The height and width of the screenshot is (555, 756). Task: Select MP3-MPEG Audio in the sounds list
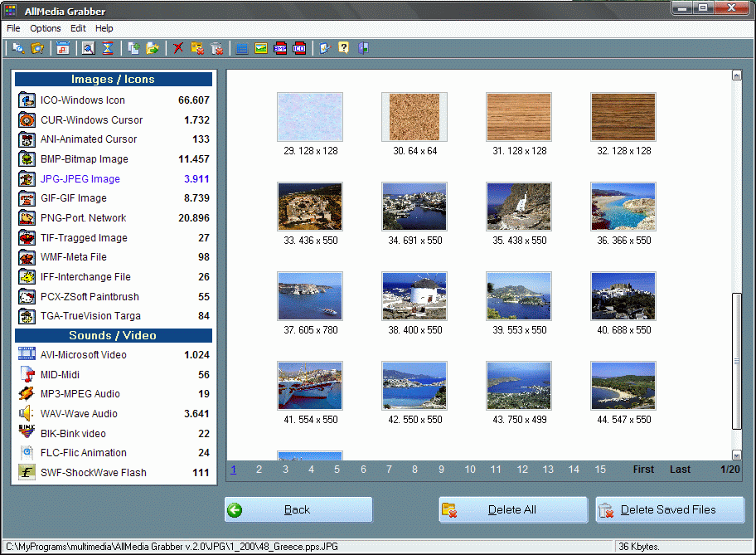80,394
